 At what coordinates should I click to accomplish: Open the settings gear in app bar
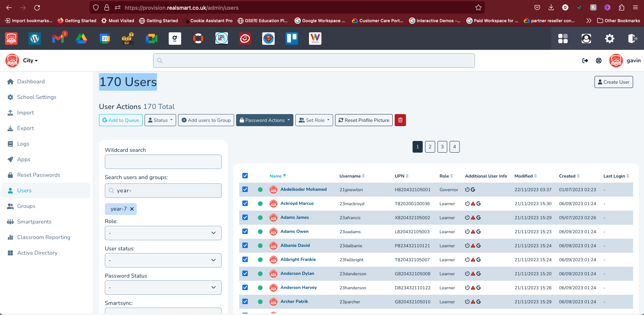[609, 38]
